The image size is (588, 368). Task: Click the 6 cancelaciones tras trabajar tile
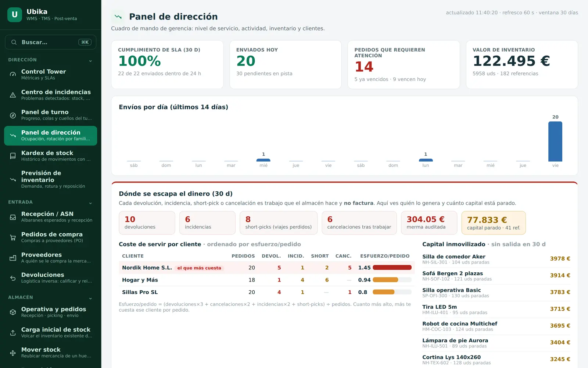[x=359, y=223]
